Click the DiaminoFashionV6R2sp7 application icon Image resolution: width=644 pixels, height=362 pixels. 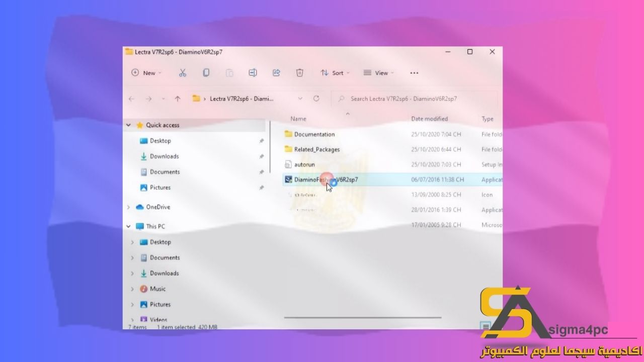[288, 179]
